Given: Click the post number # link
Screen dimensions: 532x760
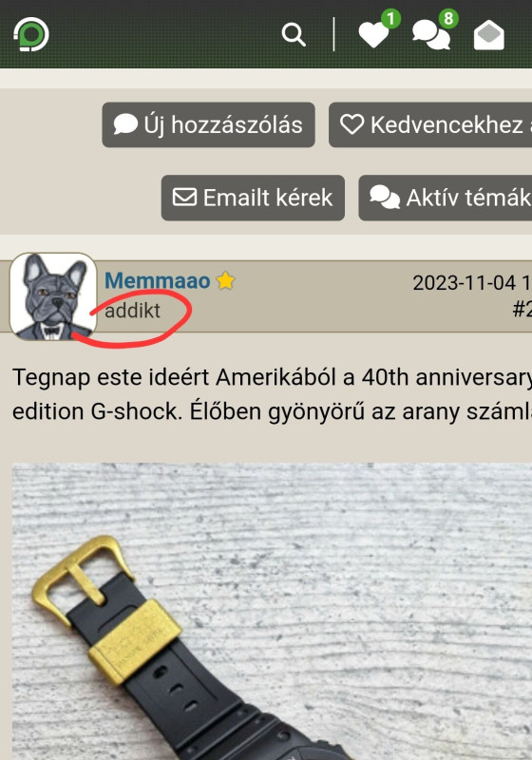Looking at the screenshot, I should 522,308.
